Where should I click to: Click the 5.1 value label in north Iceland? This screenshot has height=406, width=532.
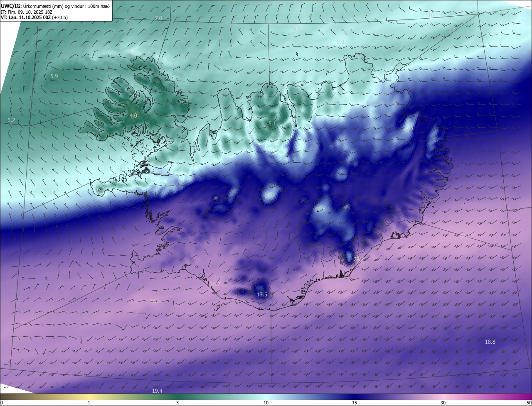pos(272,124)
